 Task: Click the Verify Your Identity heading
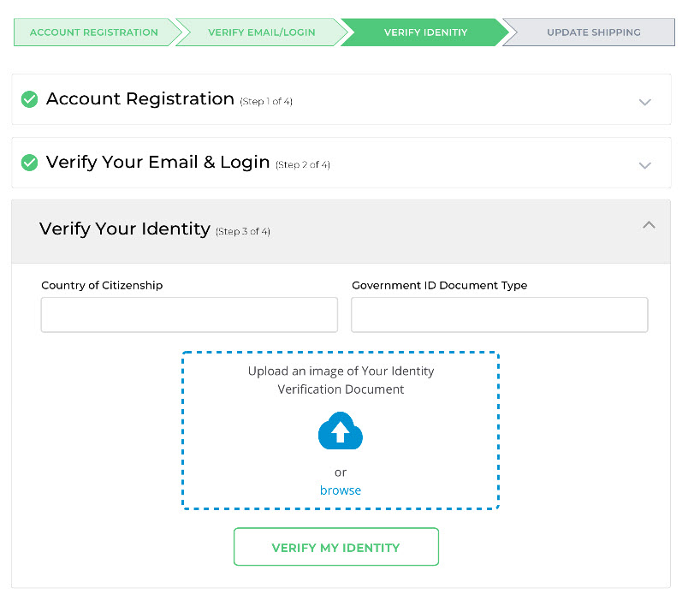coord(125,229)
